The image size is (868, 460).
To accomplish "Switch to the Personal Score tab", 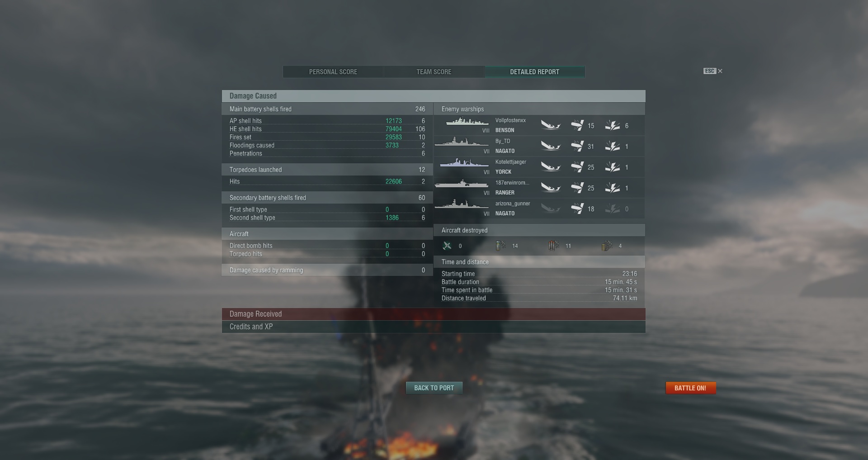I will coord(333,72).
